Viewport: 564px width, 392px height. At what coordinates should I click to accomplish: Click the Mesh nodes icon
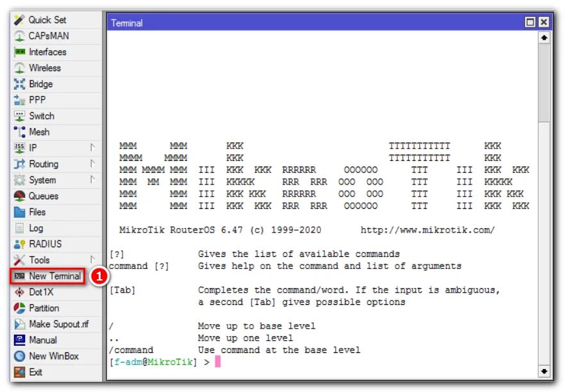point(19,132)
